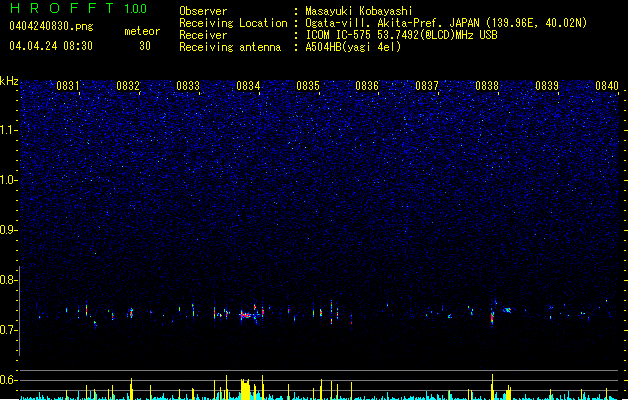Click the 0.9 kHz axis label

pyautogui.click(x=9, y=230)
